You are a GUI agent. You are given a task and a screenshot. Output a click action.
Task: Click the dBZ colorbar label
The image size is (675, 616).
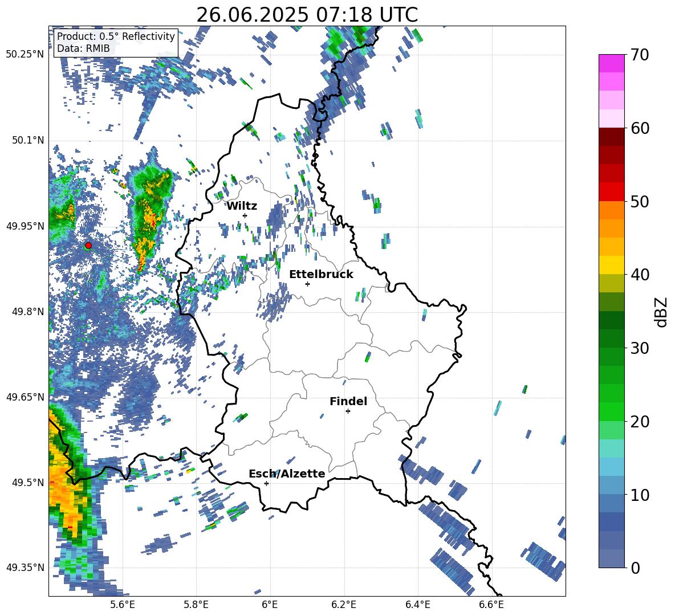tap(662, 312)
